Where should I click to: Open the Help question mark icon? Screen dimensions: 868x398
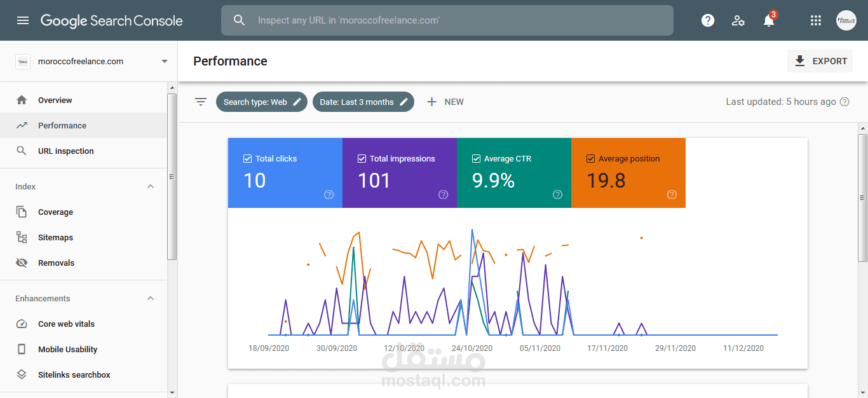[x=708, y=20]
